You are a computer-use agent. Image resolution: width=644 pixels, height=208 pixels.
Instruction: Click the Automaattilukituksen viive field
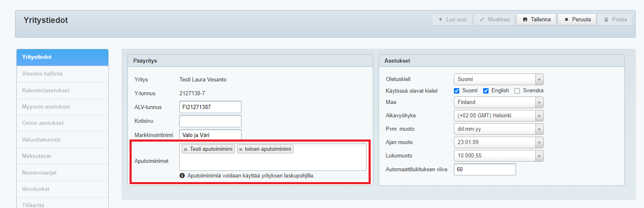(x=484, y=170)
